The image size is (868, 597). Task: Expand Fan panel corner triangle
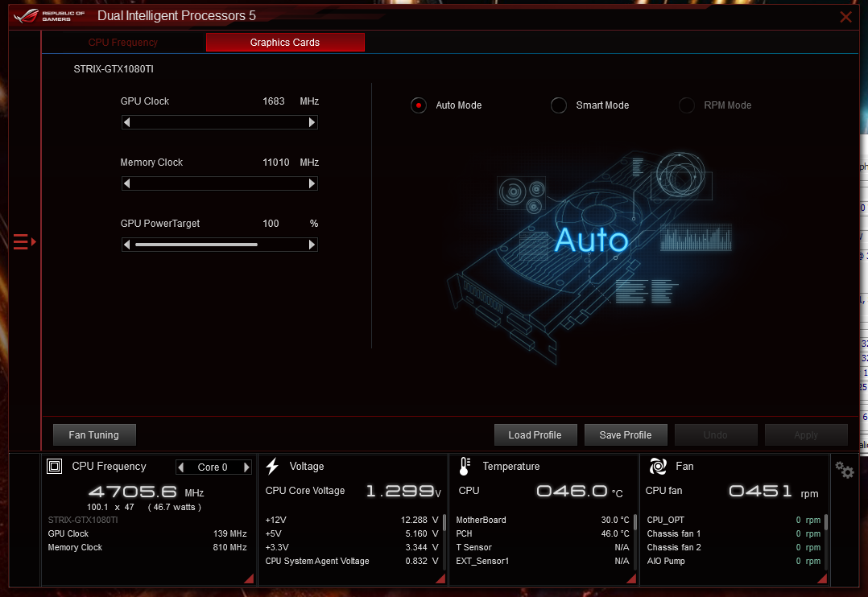(x=823, y=578)
